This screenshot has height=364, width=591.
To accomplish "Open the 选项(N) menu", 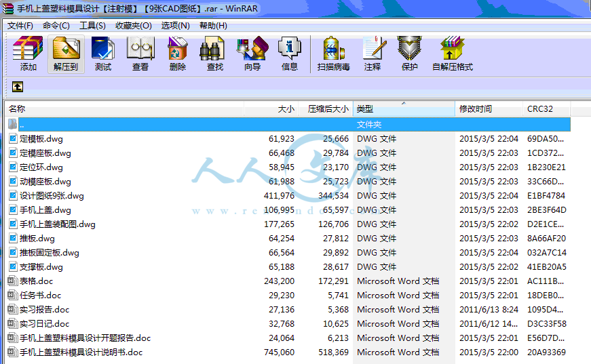I will coord(175,26).
